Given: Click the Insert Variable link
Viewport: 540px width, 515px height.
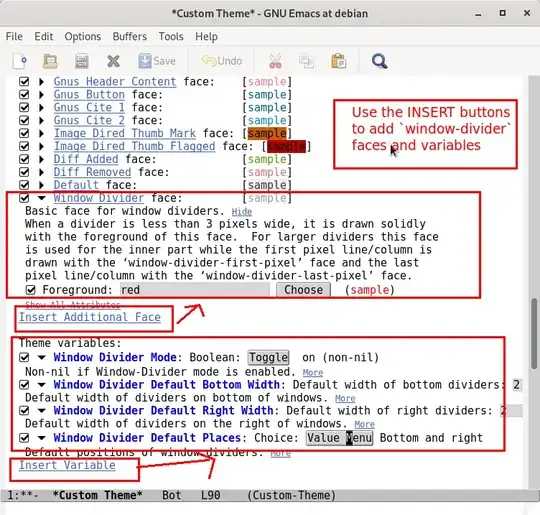Looking at the screenshot, I should coord(67,465).
